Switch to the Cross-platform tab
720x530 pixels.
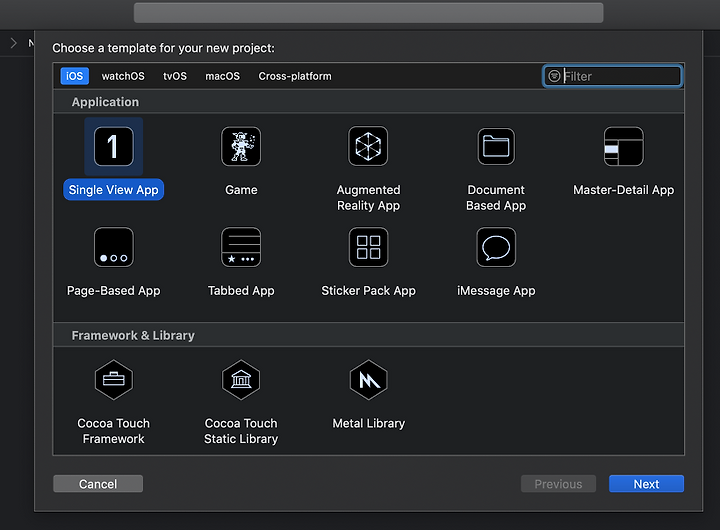tap(295, 76)
